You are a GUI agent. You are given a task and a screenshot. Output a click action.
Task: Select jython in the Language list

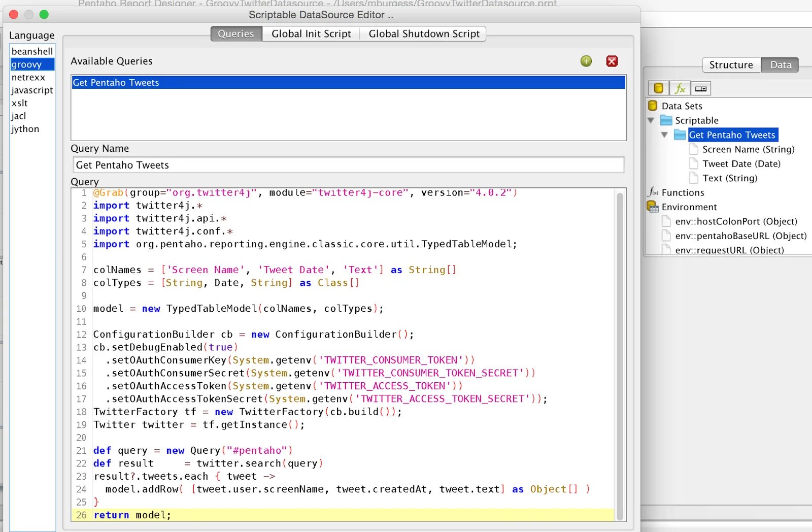[x=32, y=129]
